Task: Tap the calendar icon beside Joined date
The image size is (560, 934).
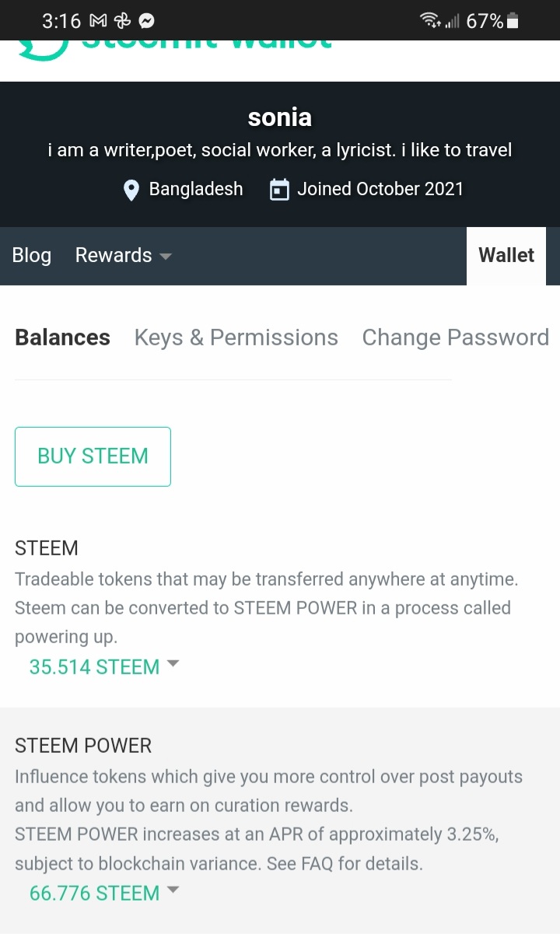Action: [x=279, y=190]
